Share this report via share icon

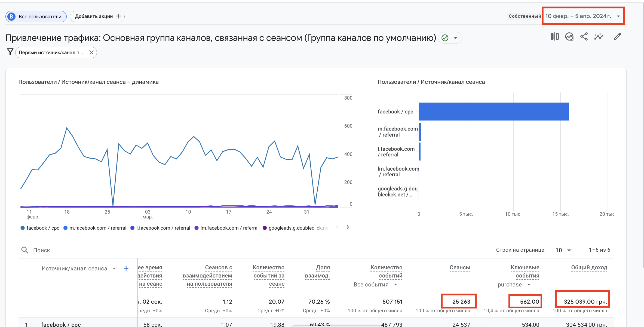(x=584, y=37)
